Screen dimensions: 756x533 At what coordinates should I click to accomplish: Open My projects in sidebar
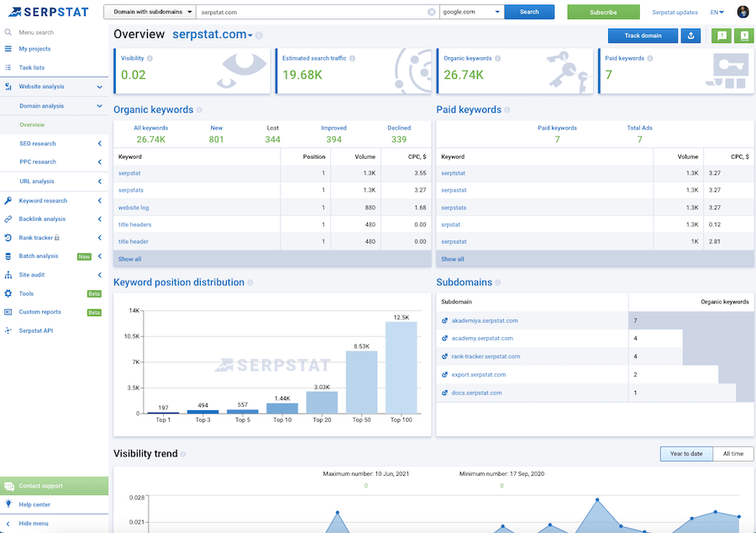coord(34,49)
